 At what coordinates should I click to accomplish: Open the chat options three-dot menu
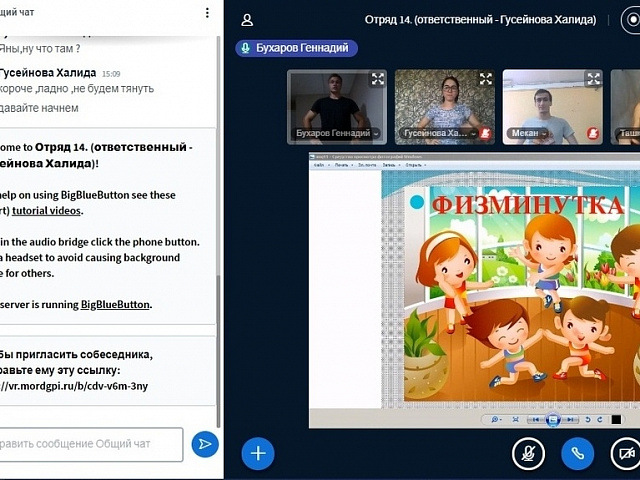pyautogui.click(x=207, y=13)
